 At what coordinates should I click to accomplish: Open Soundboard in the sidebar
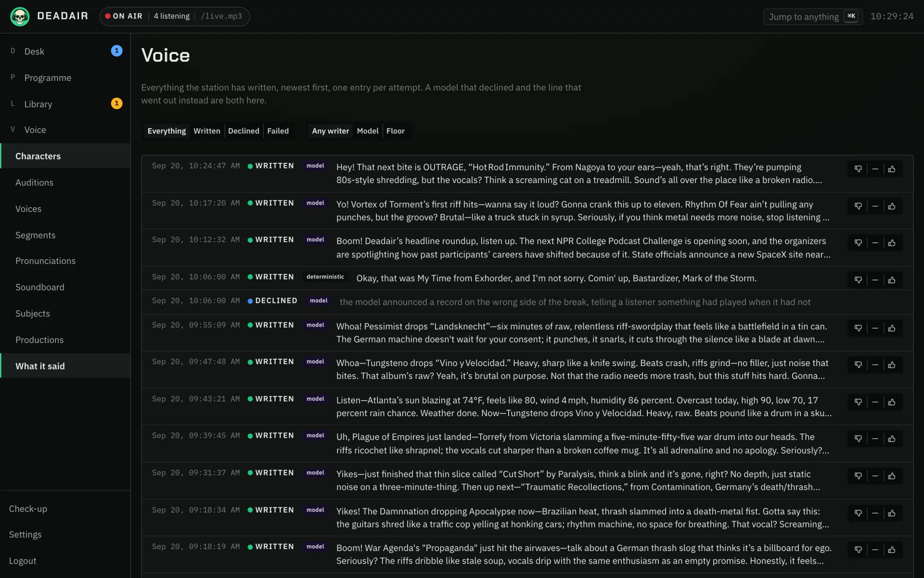click(x=65, y=287)
